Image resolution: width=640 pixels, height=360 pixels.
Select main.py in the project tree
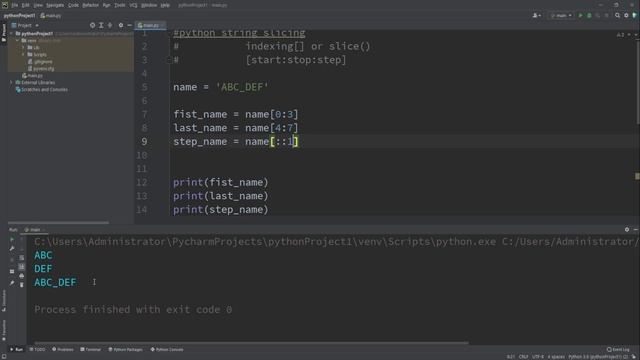pyautogui.click(x=32, y=76)
